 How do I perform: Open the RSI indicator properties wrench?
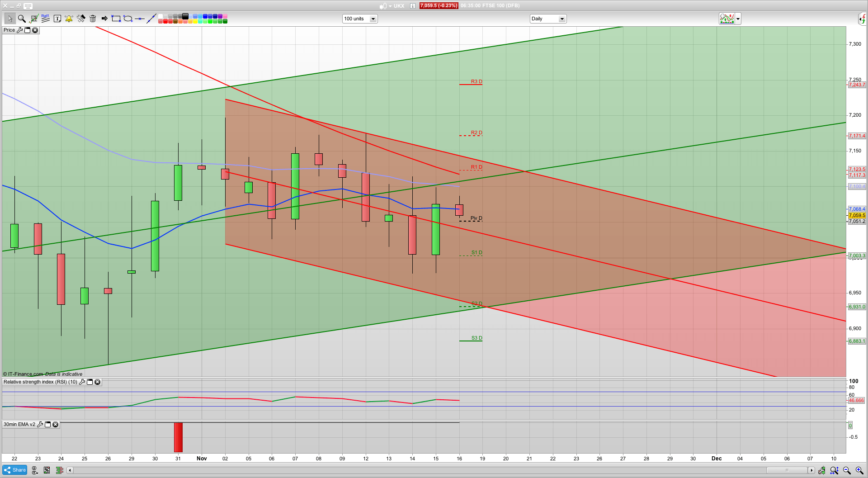pos(82,382)
